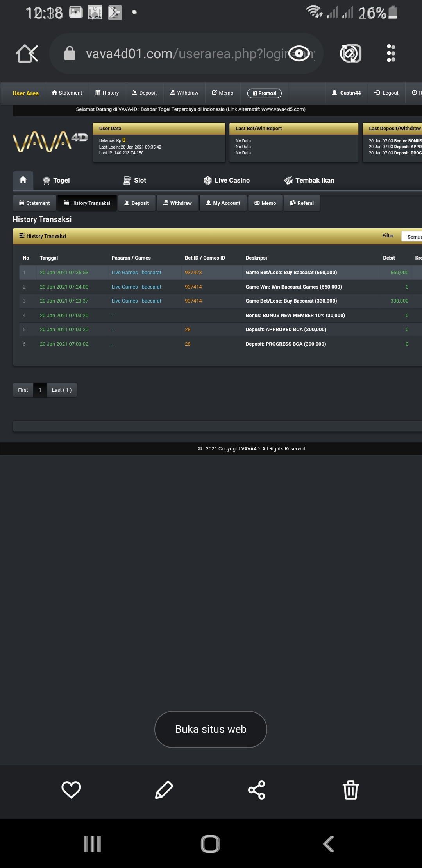Tap the screen rotation icon at top

click(350, 53)
